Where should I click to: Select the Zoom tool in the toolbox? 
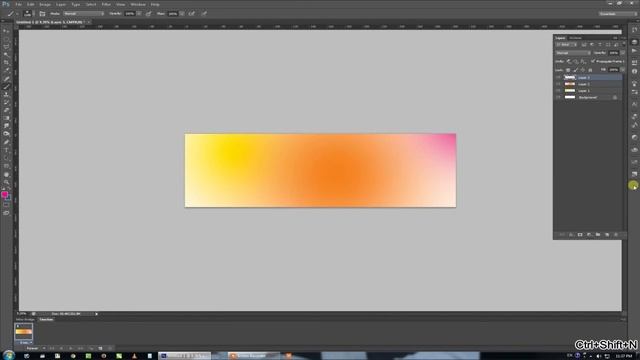coord(6,182)
